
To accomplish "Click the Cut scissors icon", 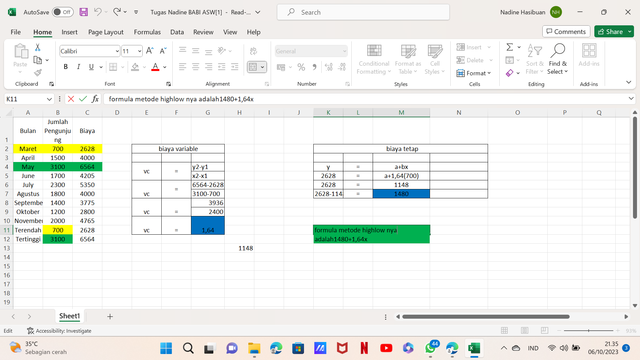I will [x=38, y=47].
